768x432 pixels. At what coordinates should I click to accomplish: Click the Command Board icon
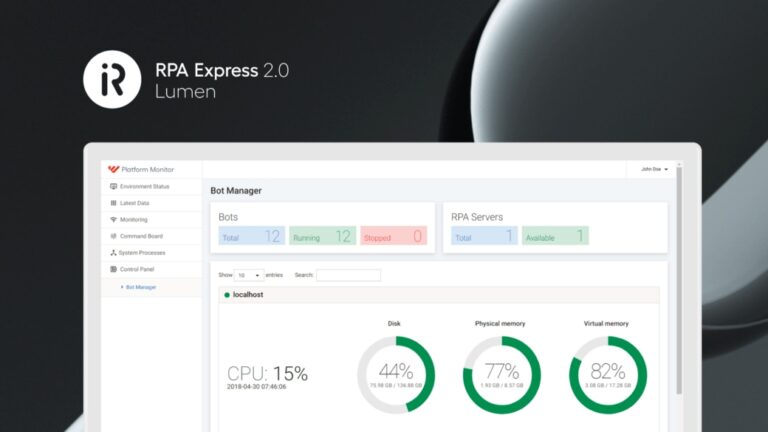pos(114,236)
